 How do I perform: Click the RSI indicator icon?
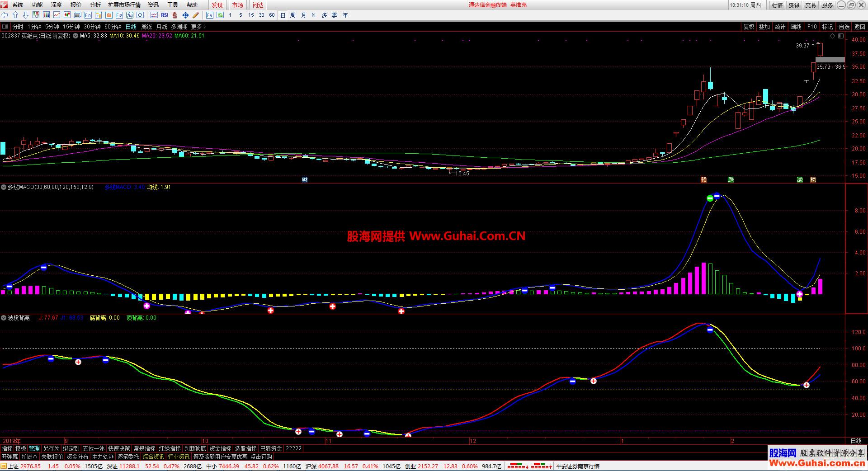tap(165, 15)
